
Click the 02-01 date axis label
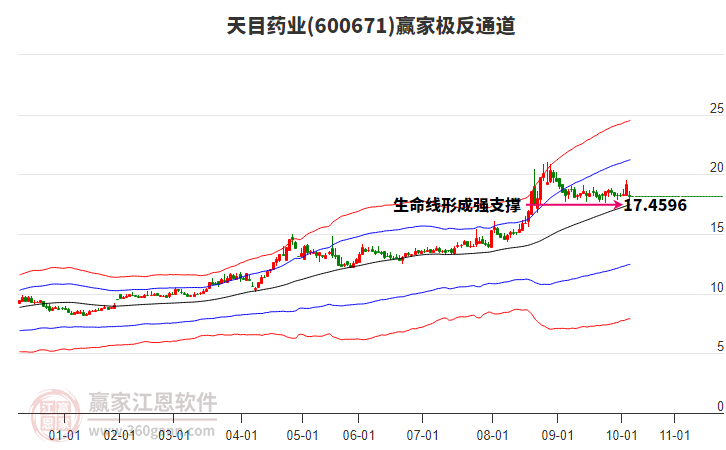(x=119, y=435)
